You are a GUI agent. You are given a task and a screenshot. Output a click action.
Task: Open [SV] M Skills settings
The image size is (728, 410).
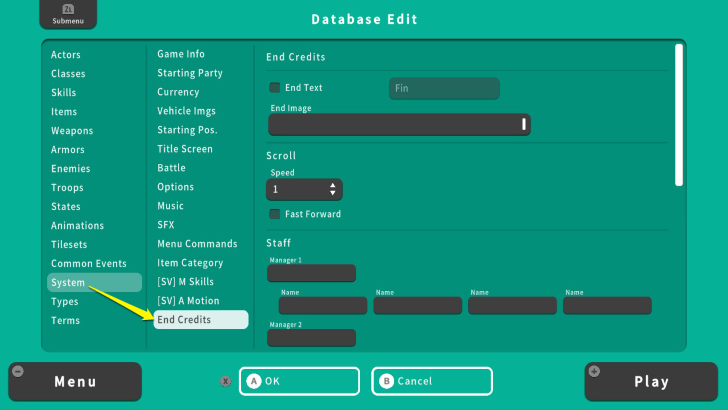185,282
